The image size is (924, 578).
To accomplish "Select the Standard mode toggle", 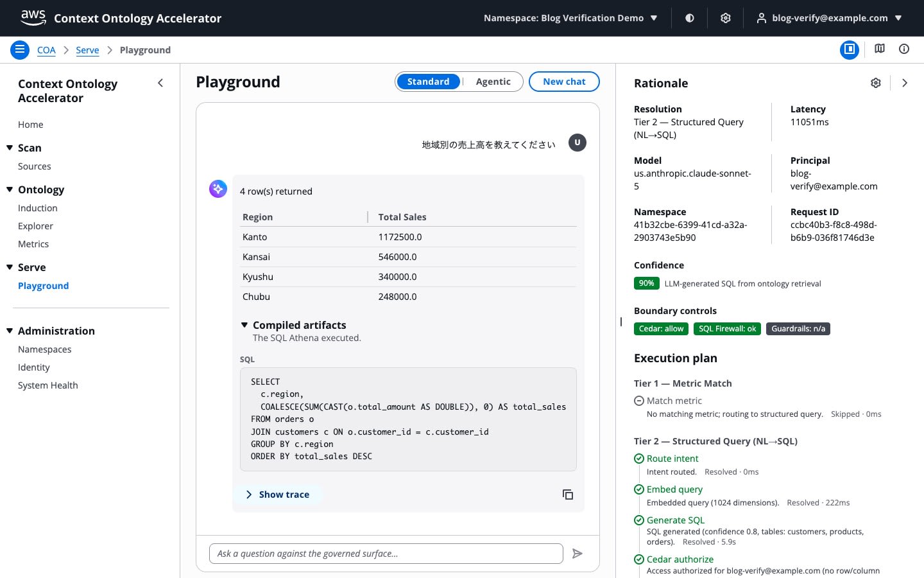I will [x=428, y=82].
